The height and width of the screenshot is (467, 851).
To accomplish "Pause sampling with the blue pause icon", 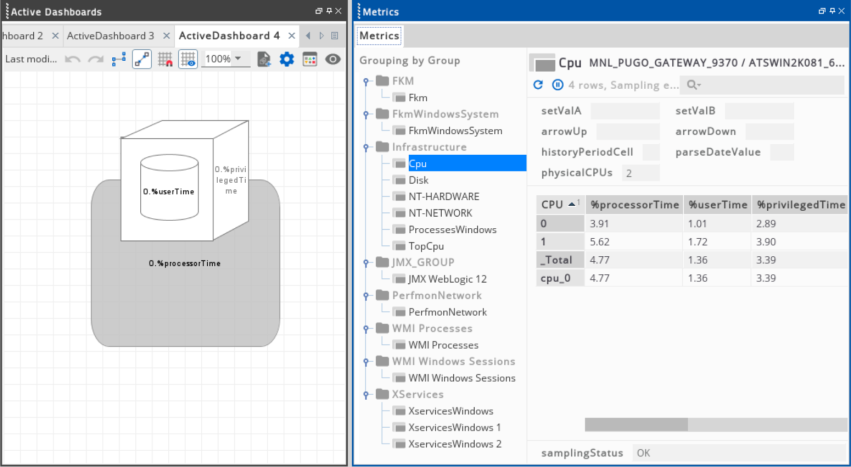I will [x=557, y=85].
